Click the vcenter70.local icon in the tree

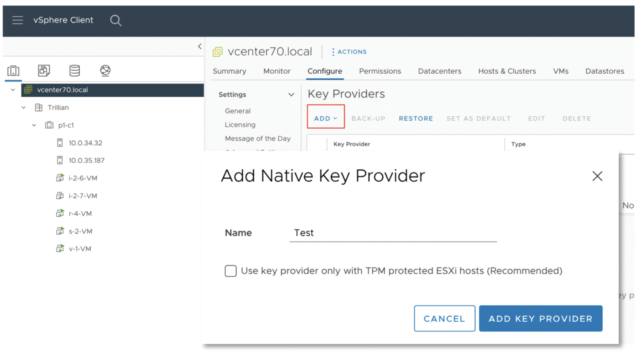click(28, 90)
